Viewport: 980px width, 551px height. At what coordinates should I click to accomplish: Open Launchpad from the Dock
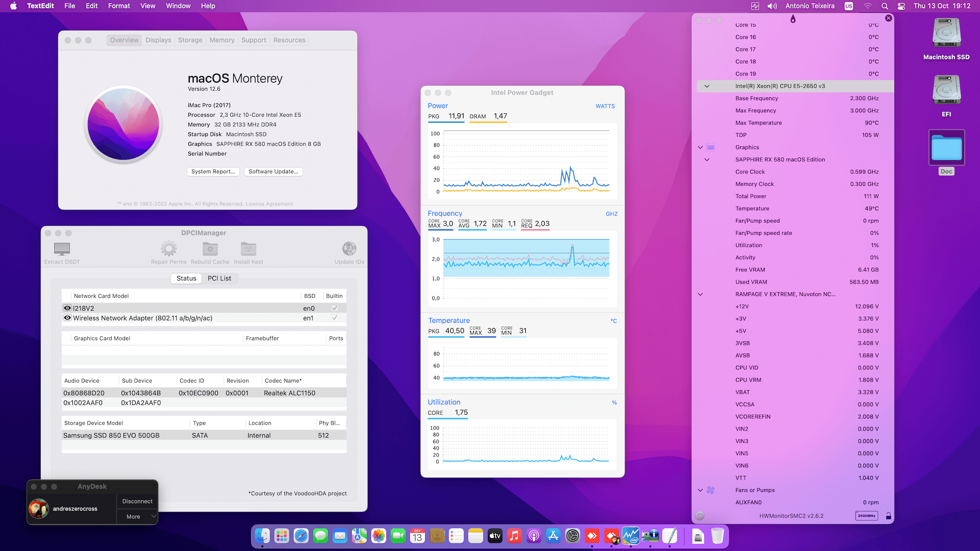pyautogui.click(x=281, y=536)
